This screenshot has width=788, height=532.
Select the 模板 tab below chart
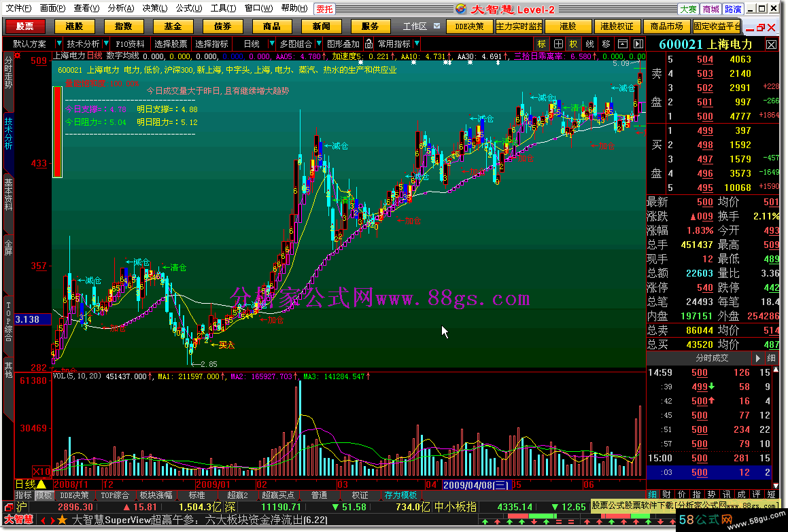[x=44, y=495]
